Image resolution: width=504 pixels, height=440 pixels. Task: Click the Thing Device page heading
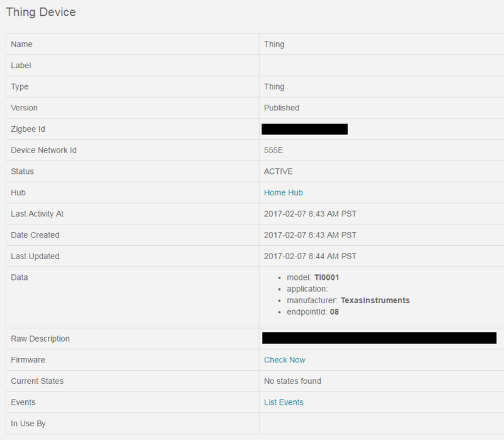[x=41, y=12]
